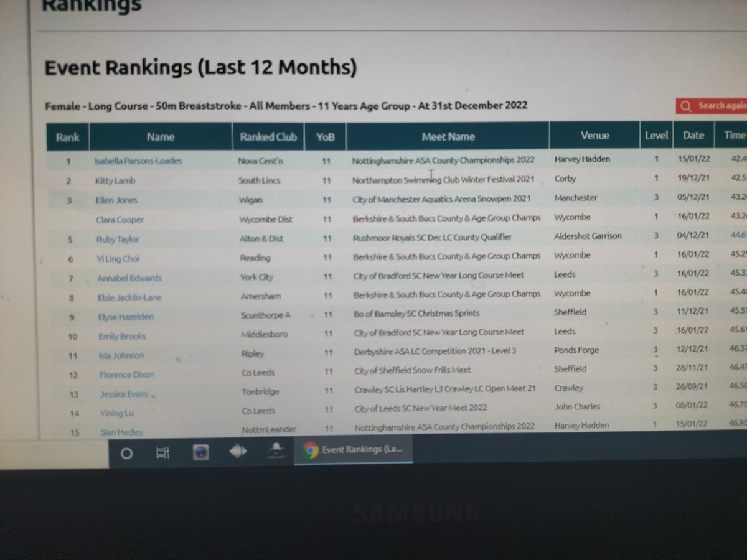Image resolution: width=747 pixels, height=560 pixels.
Task: Select club cell 'Tonbridge'
Action: click(261, 392)
